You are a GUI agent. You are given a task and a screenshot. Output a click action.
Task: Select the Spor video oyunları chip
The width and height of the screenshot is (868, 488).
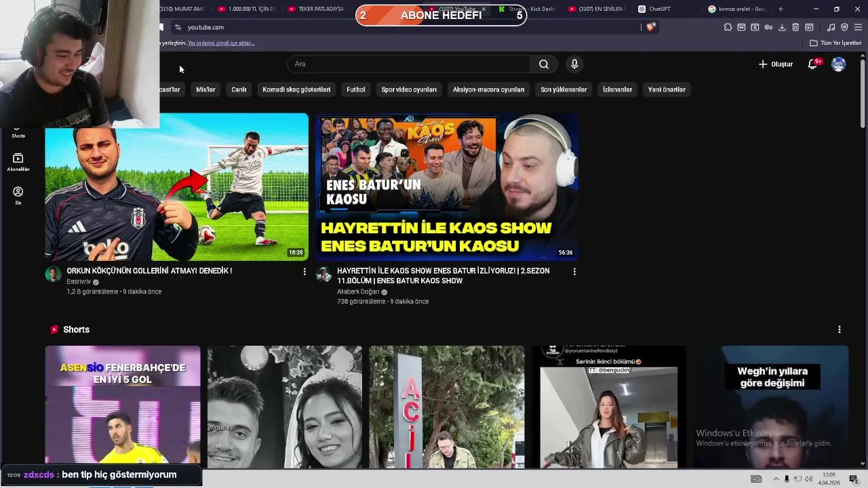(409, 89)
